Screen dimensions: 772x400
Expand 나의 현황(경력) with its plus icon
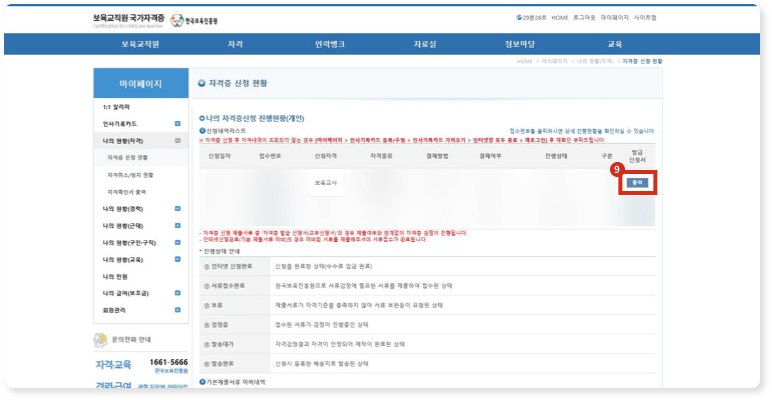178,209
